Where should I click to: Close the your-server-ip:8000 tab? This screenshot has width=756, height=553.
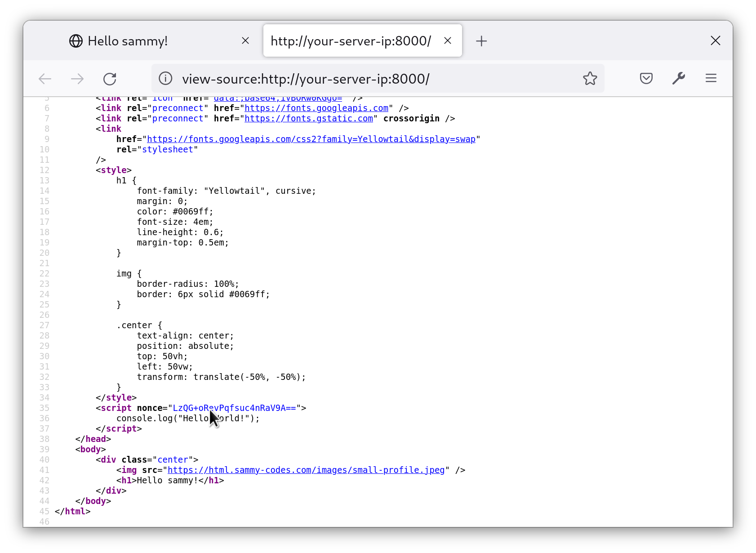(448, 41)
